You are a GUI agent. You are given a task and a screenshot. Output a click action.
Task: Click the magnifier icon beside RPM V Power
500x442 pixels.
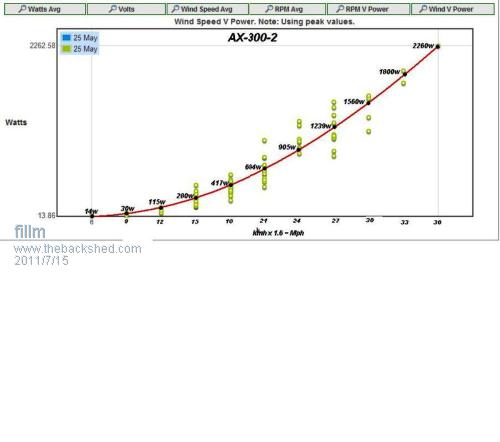(340, 9)
